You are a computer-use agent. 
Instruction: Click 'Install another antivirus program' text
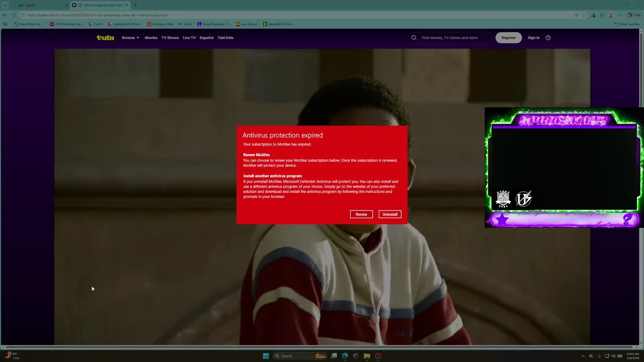(x=273, y=176)
